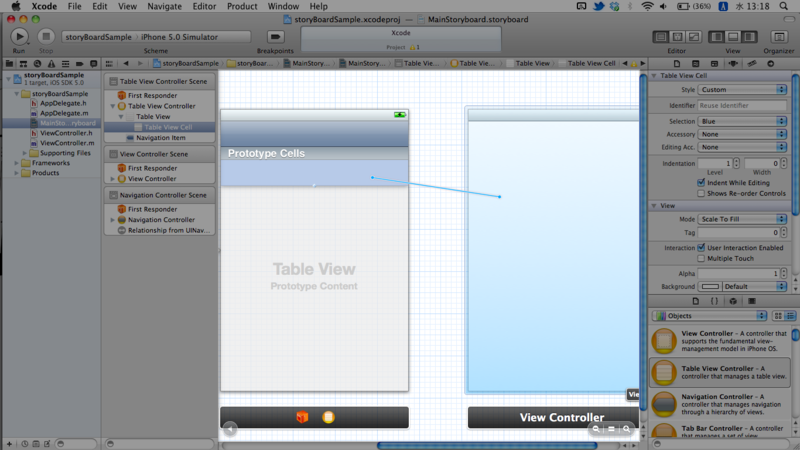Show the Search navigator icon
The image size is (800, 450).
37,64
